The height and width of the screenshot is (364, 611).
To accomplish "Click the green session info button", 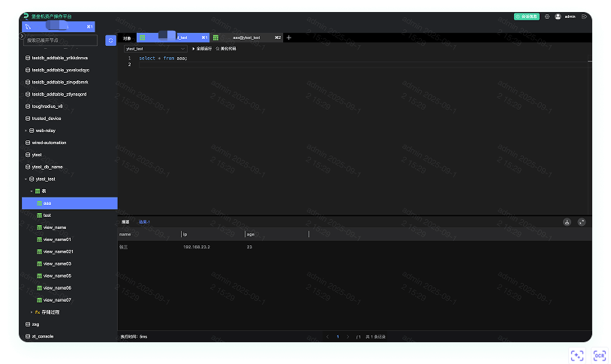I will [526, 17].
